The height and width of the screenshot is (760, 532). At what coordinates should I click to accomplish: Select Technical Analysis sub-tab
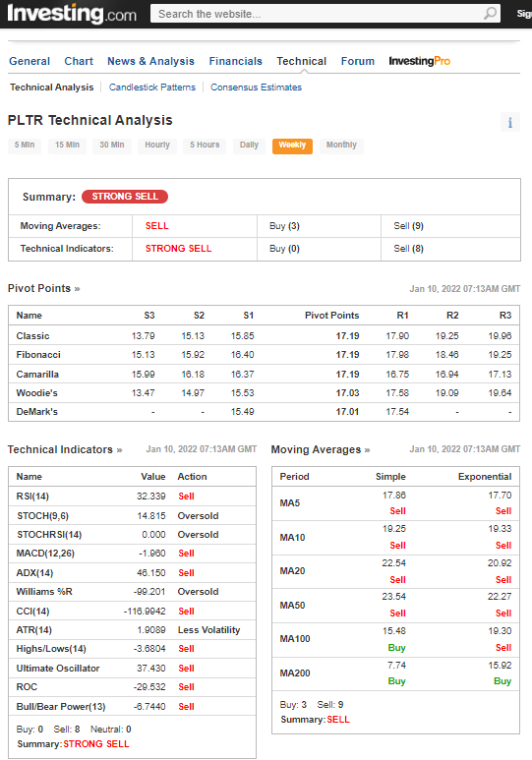(52, 88)
